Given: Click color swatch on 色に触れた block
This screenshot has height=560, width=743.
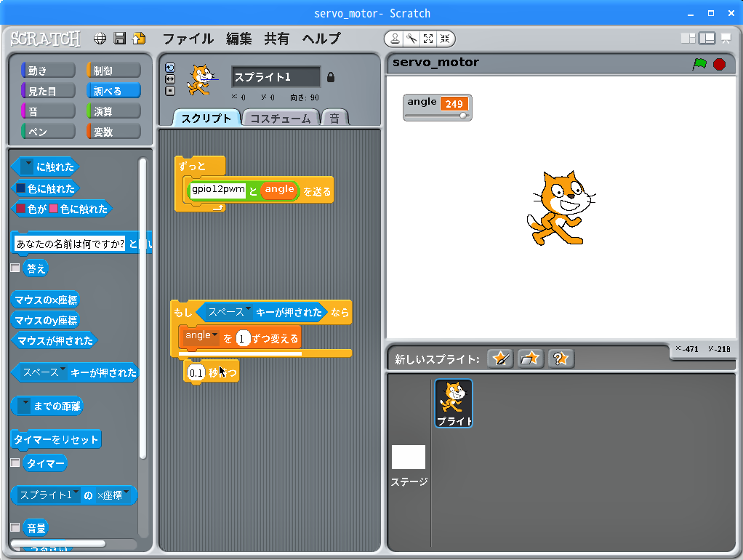Looking at the screenshot, I should coord(21,188).
